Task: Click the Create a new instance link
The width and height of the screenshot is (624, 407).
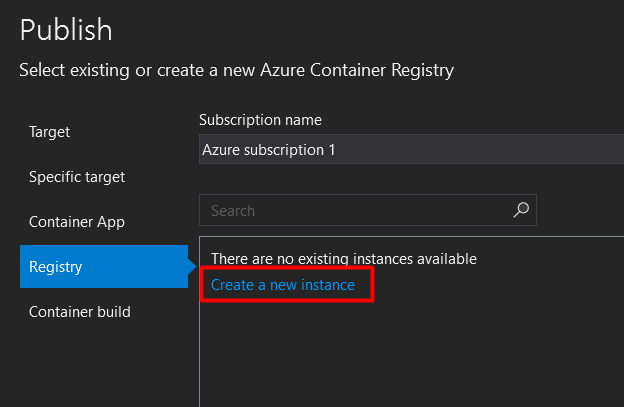Action: (283, 285)
